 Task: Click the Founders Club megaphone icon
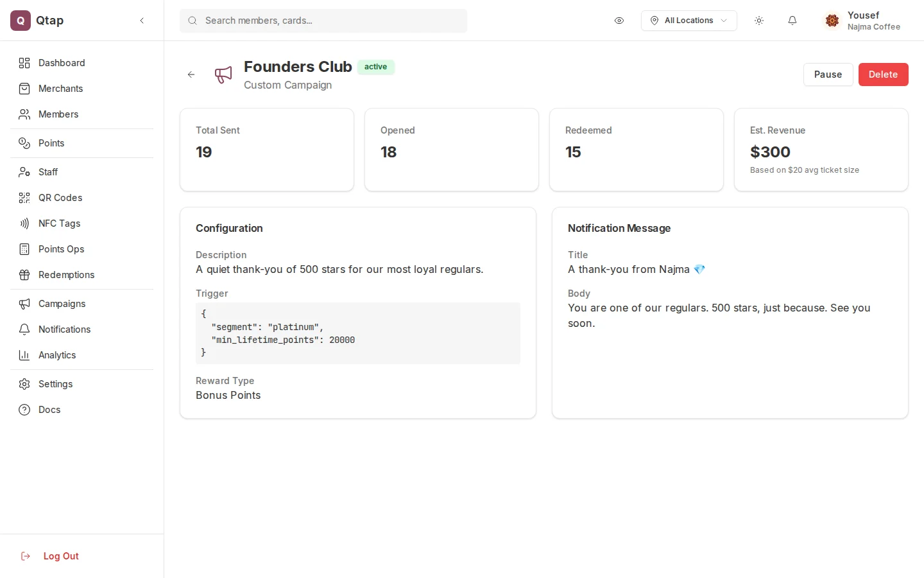pyautogui.click(x=223, y=74)
